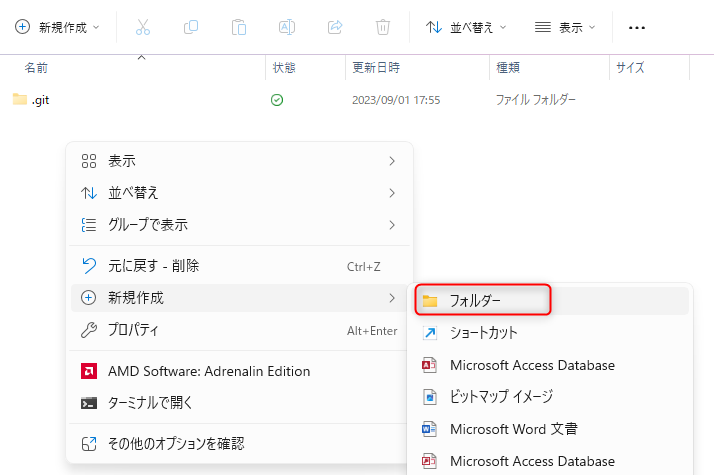
Task: Create new Microsoft Word 文書 from submenu
Action: 552,429
